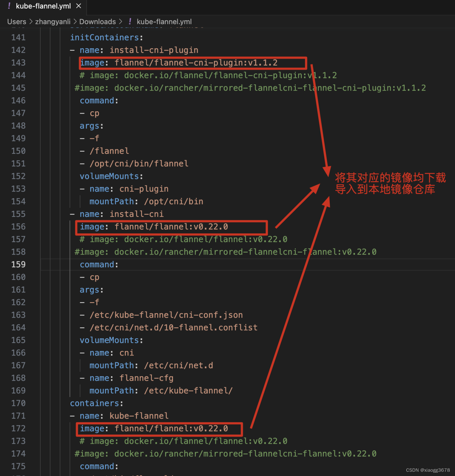The height and width of the screenshot is (476, 455).
Task: Click command key on line 175
Action: pos(97,466)
